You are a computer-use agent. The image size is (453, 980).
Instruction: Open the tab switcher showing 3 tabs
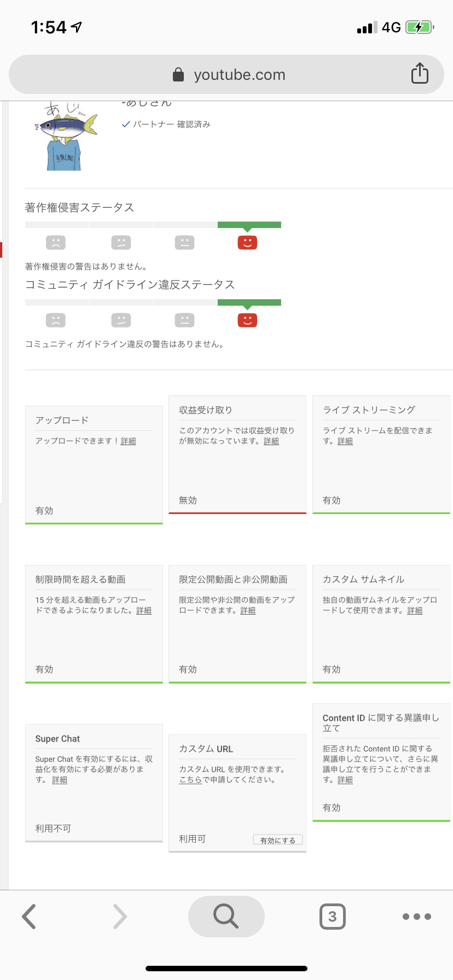pos(332,917)
